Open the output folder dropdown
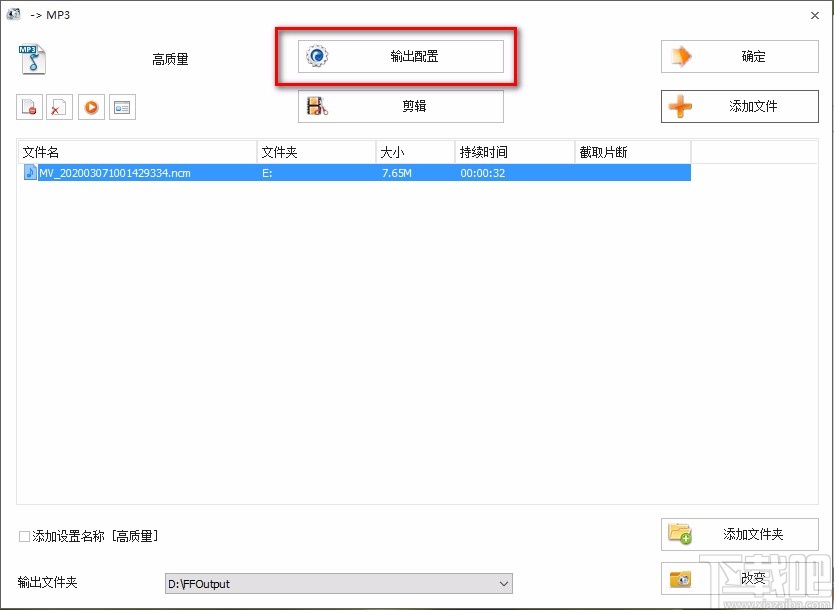This screenshot has height=610, width=834. (x=502, y=583)
